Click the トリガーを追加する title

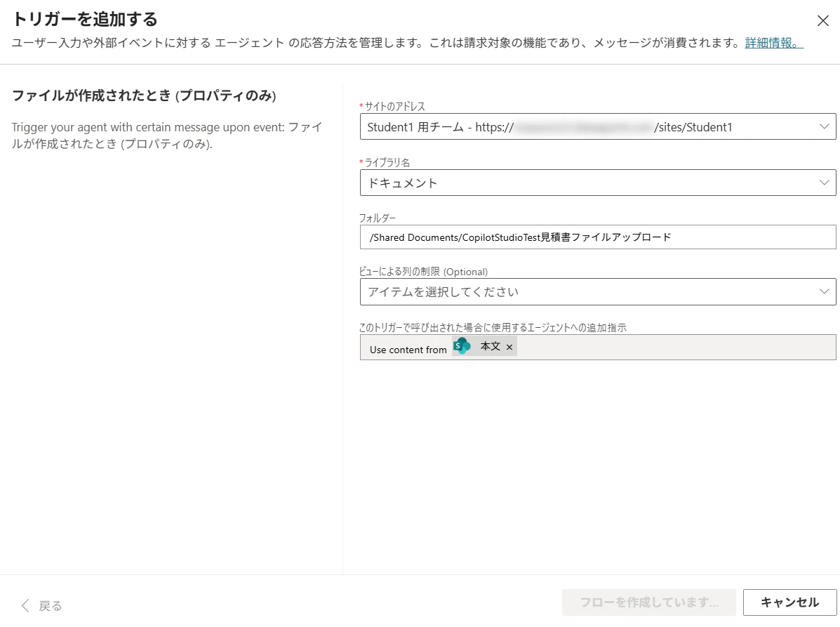[85, 19]
